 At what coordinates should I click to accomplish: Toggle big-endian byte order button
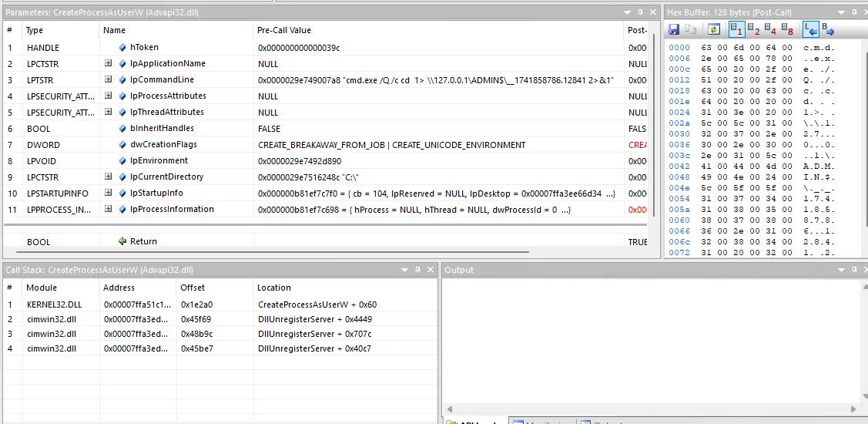828,29
